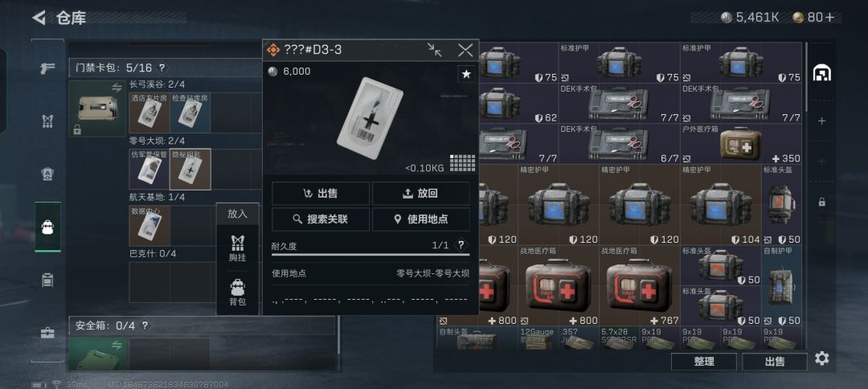This screenshot has height=389, width=868.
Task: Toggle swap arrows on keycard case
Action: pyautogui.click(x=117, y=88)
